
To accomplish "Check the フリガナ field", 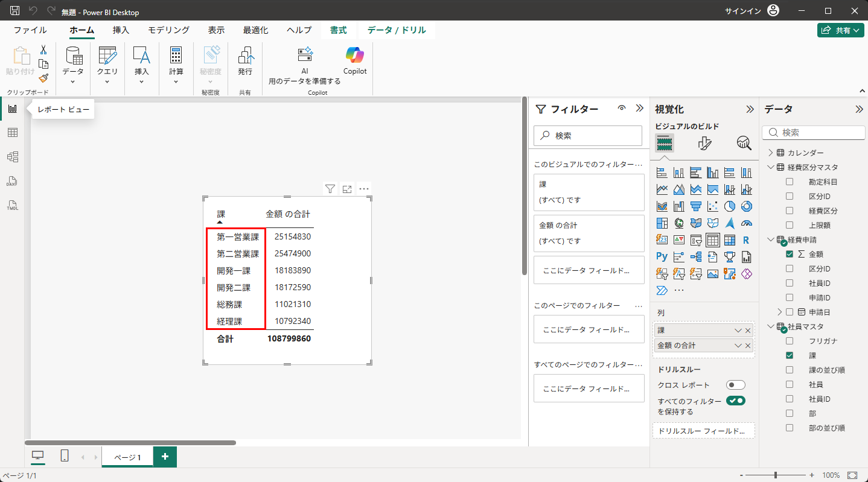I will [x=790, y=341].
